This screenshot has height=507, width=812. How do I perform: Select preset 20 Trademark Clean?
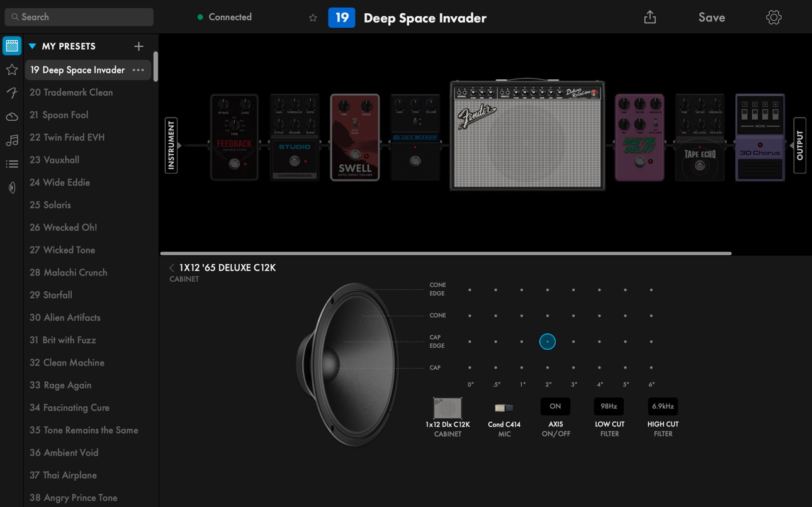[x=88, y=92]
